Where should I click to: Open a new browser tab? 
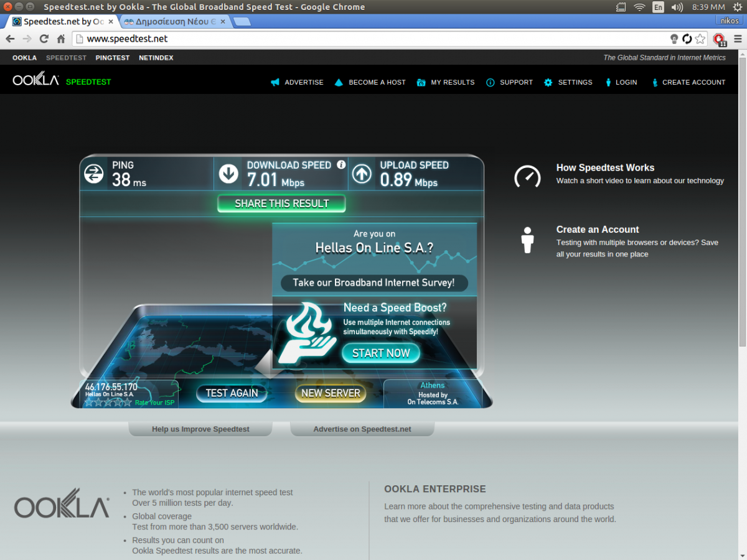(242, 22)
